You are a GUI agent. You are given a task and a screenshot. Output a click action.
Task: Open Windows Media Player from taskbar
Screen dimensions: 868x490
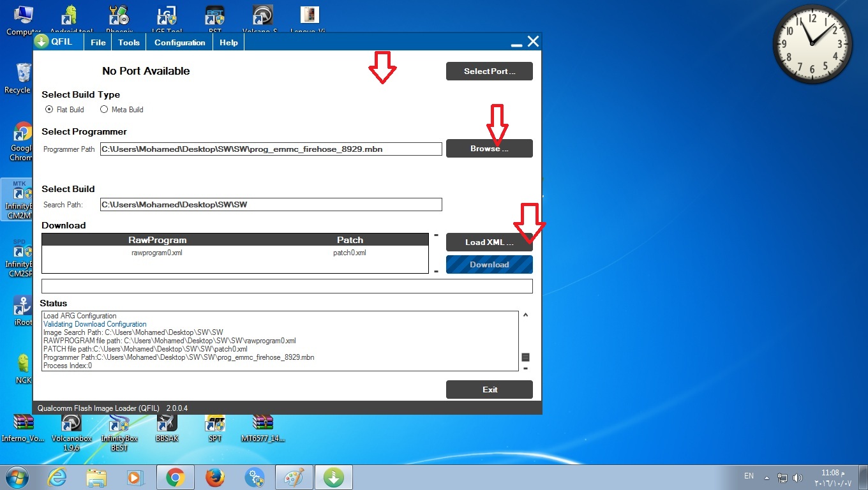point(135,477)
